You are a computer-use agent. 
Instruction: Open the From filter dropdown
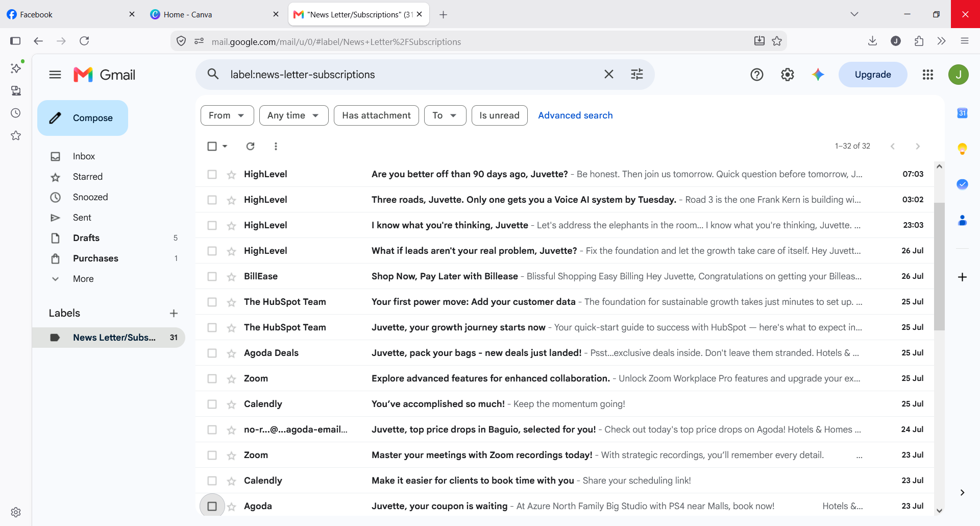227,115
